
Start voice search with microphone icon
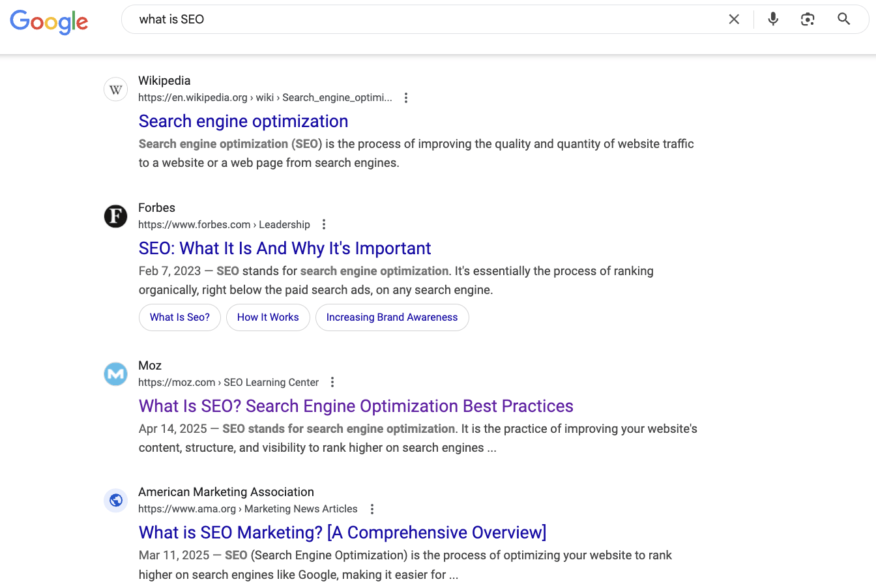[x=773, y=20]
